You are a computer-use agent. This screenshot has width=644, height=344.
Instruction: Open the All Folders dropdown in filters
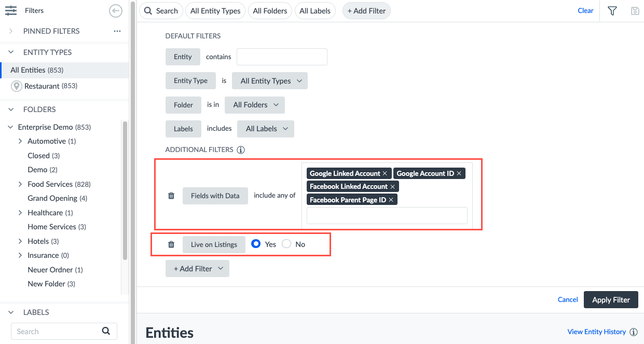pyautogui.click(x=255, y=105)
